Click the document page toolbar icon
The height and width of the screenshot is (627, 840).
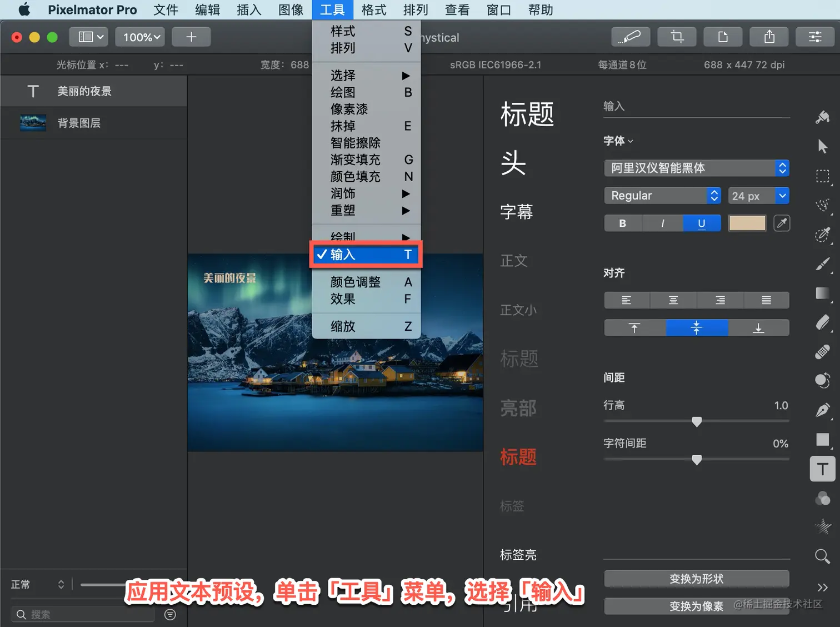click(x=723, y=37)
